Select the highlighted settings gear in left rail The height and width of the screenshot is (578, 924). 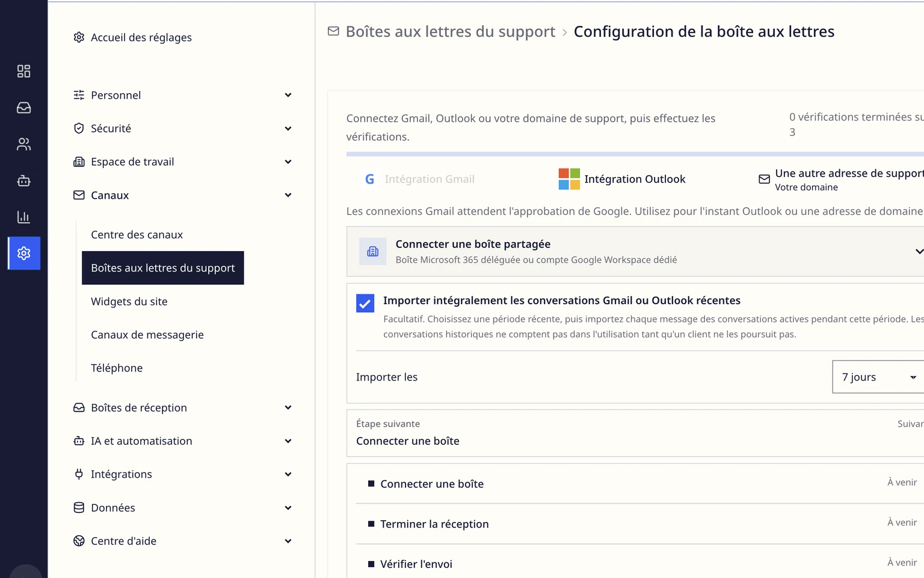24,253
